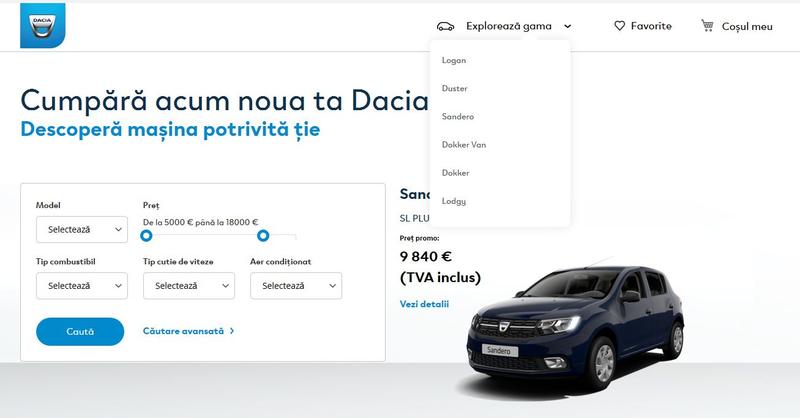The width and height of the screenshot is (800, 418).
Task: Click the heart Favorite icon
Action: (619, 26)
